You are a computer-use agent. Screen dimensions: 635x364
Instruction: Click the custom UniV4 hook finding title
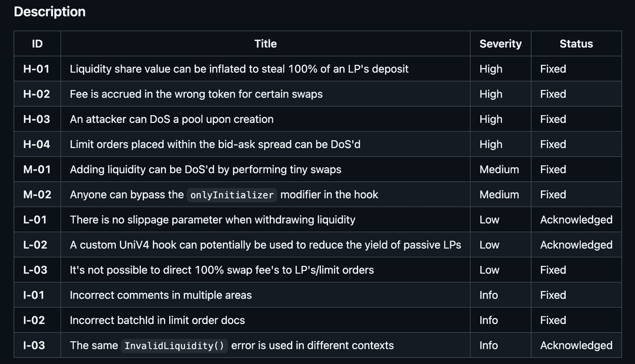click(x=265, y=245)
